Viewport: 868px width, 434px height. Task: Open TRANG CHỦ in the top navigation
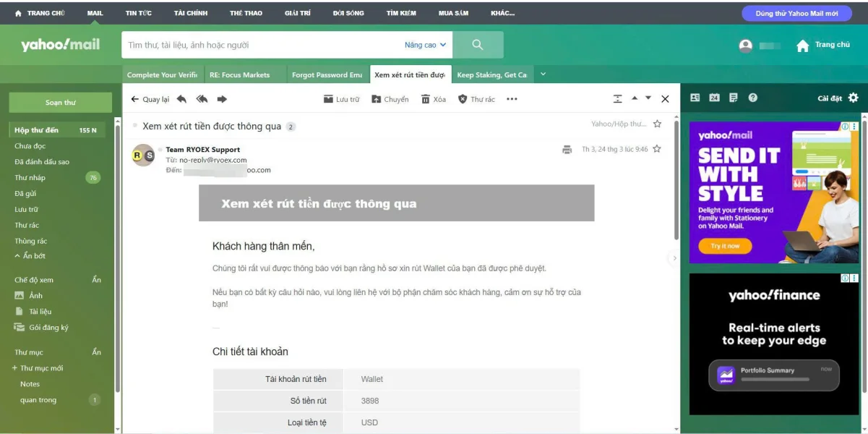tap(40, 13)
